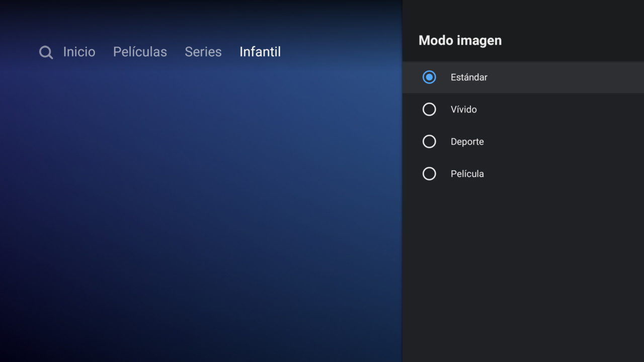Select the Infantil tab
Viewport: 644px width, 362px height.
click(x=260, y=52)
